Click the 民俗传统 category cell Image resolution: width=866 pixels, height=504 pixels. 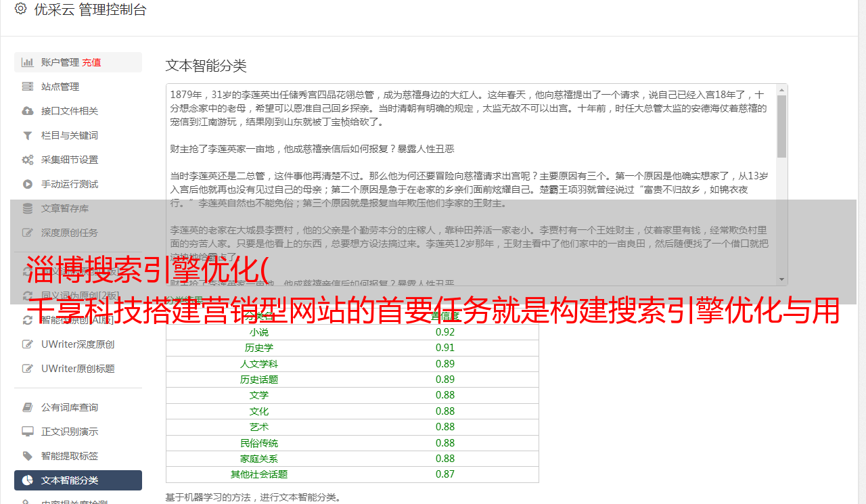(259, 443)
